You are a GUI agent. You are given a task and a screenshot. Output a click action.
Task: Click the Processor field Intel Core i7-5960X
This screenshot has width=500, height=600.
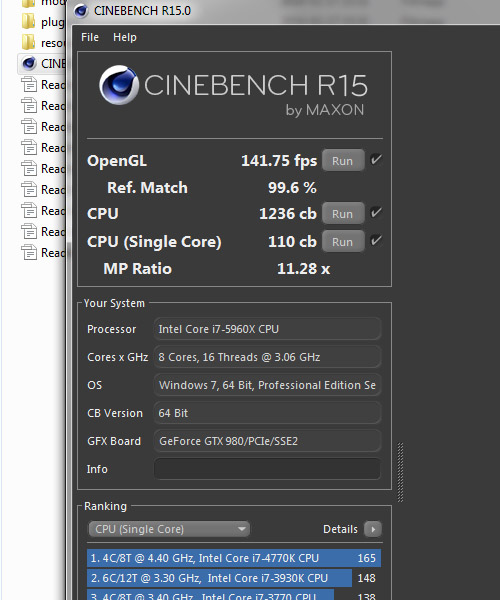[x=267, y=329]
